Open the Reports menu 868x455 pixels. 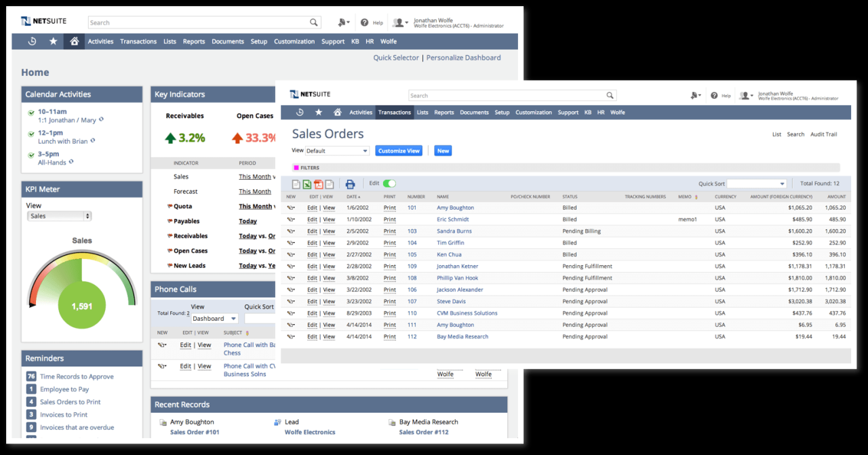(443, 113)
